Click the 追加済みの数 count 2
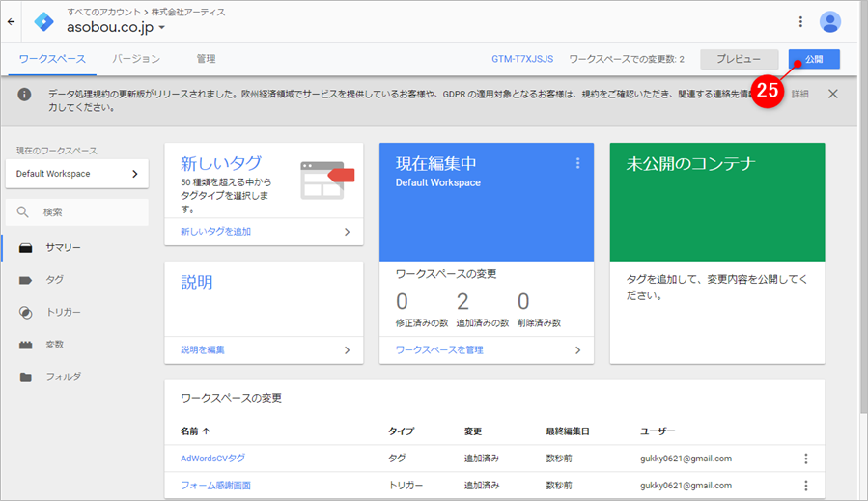 pyautogui.click(x=462, y=302)
